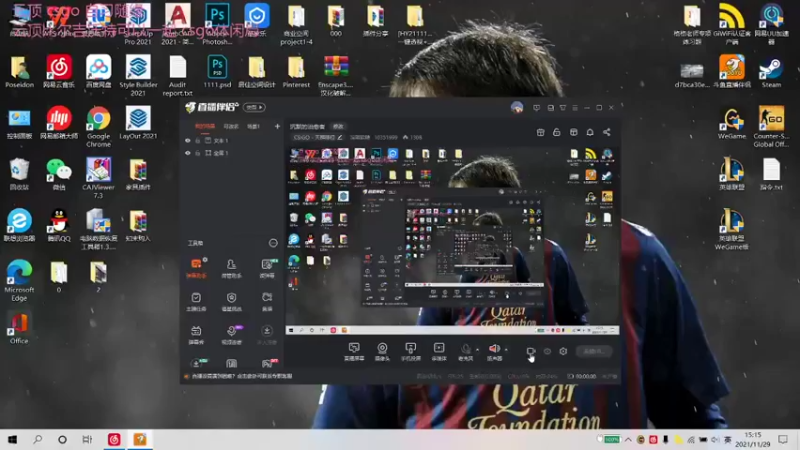Open the Windows notification center
Viewport: 800px width, 450px height.
[783, 439]
